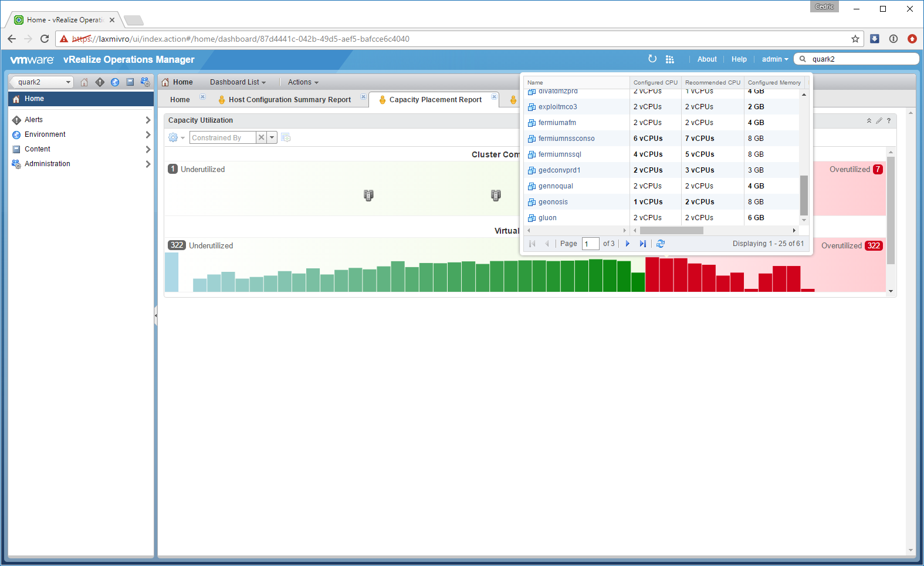924x566 pixels.
Task: Click the VM table vertical scrollbar
Action: tap(804, 196)
